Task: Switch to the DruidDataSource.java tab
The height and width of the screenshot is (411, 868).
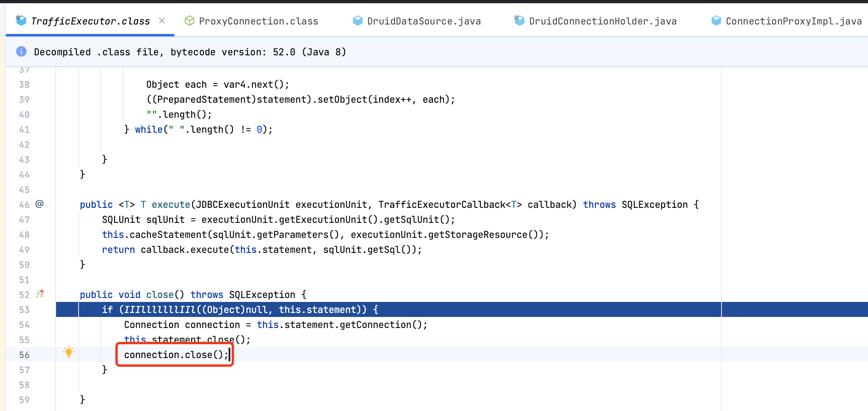Action: pyautogui.click(x=423, y=21)
